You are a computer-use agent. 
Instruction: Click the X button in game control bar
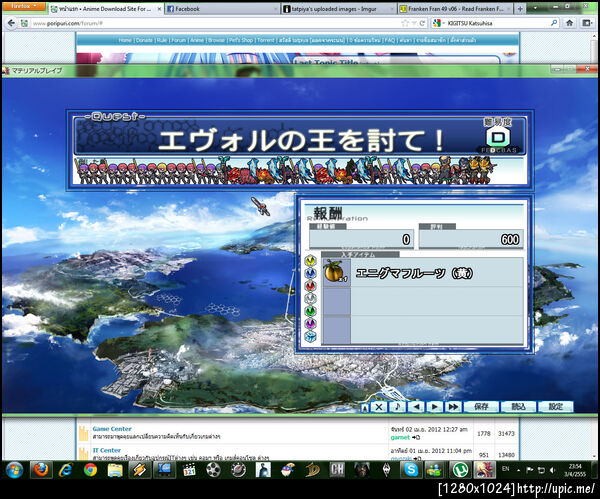tap(379, 407)
